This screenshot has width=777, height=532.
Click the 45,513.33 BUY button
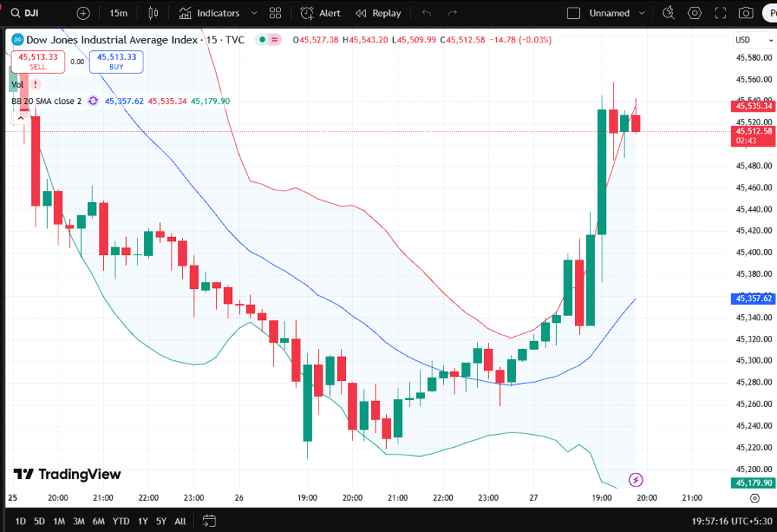(x=116, y=61)
